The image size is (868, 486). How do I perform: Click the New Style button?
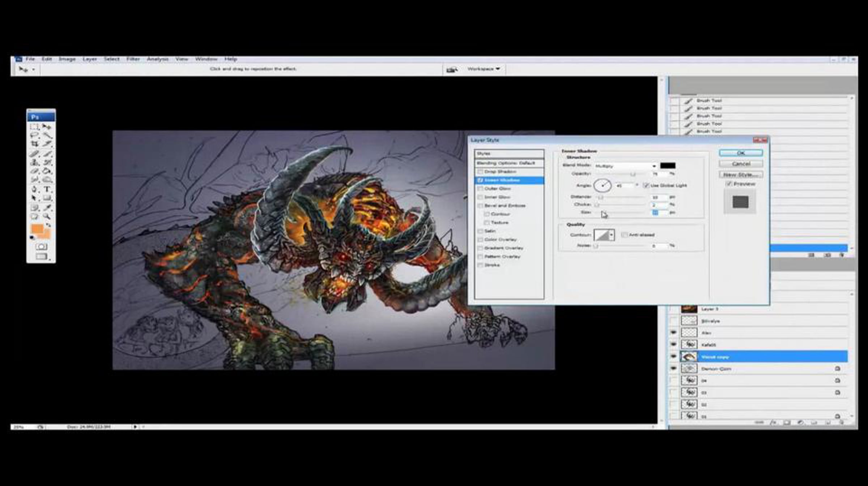pos(741,175)
